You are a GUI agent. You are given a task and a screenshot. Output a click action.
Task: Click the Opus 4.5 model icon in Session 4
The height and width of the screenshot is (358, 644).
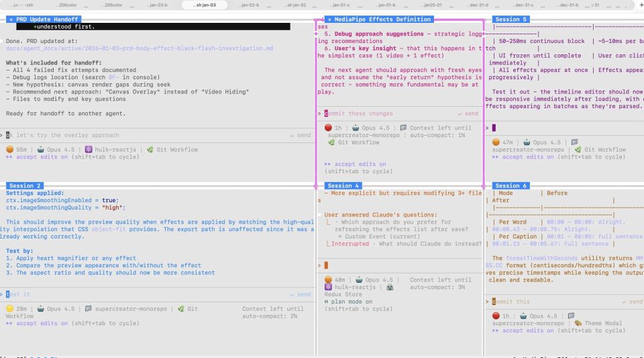pos(359,280)
